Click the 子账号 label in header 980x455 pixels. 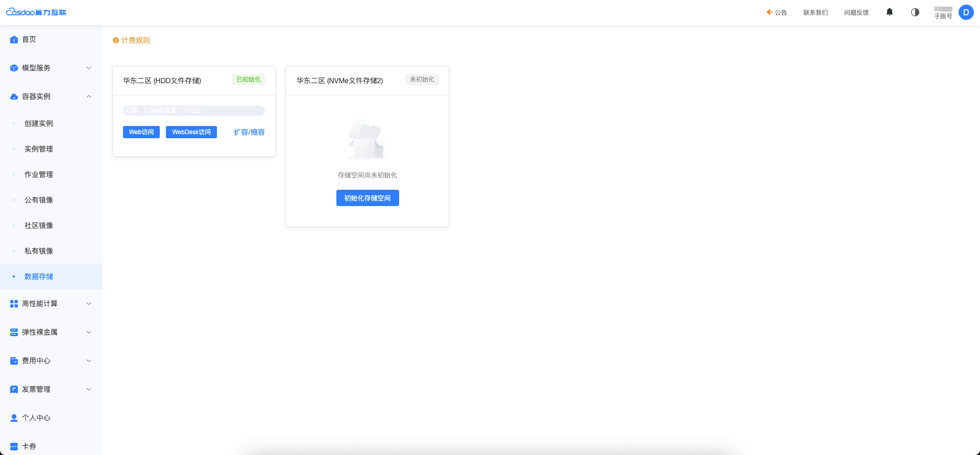click(943, 16)
